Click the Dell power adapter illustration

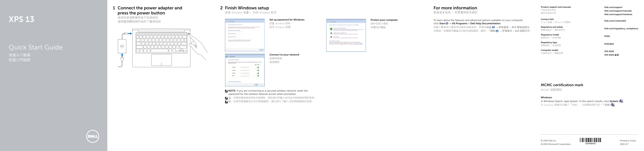122,46
